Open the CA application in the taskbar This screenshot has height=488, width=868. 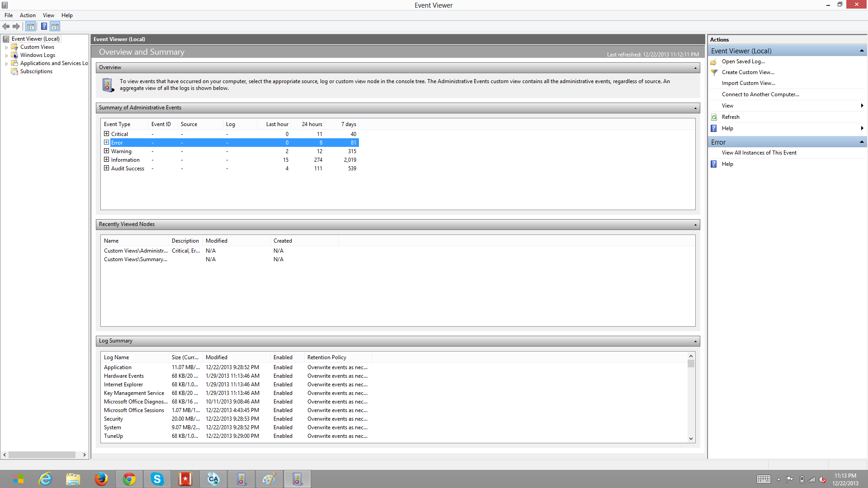213,479
